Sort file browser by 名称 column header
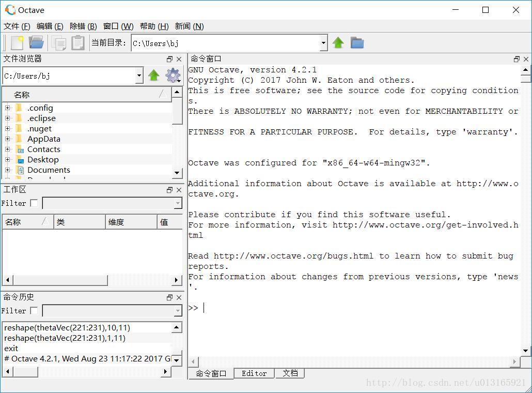The height and width of the screenshot is (393, 532). (x=87, y=95)
